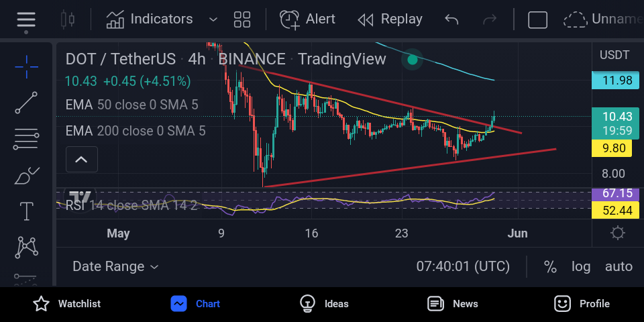Toggle percent scale mode
Image resolution: width=644 pixels, height=322 pixels.
550,266
